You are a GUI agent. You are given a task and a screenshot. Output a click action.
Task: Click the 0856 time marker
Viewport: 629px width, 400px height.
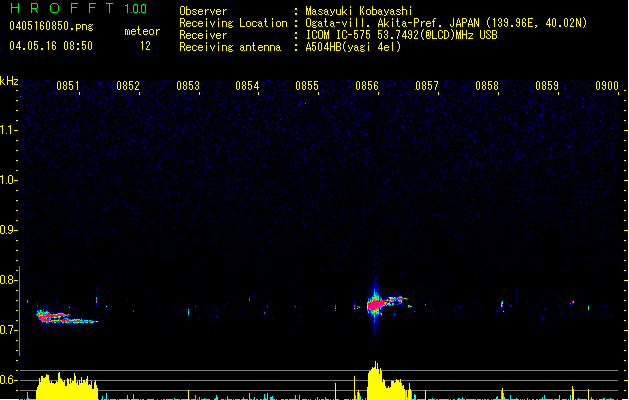pos(367,86)
